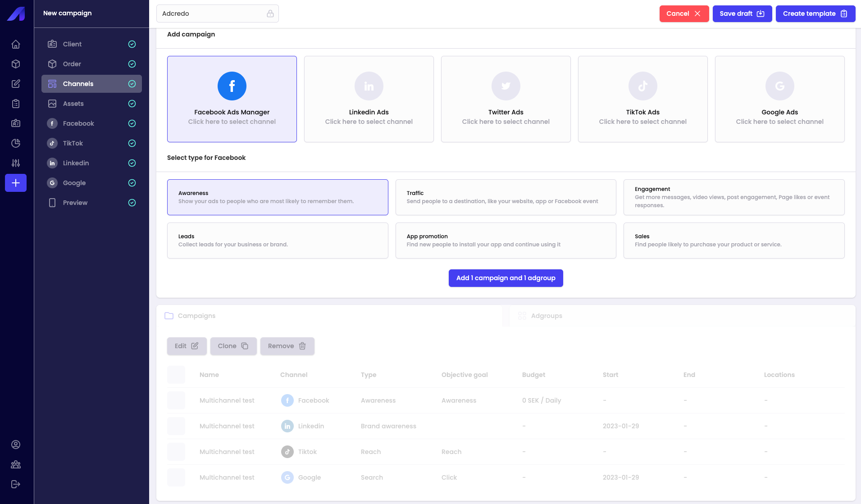Select the TikTok Ads channel card
The width and height of the screenshot is (861, 504).
pyautogui.click(x=643, y=99)
